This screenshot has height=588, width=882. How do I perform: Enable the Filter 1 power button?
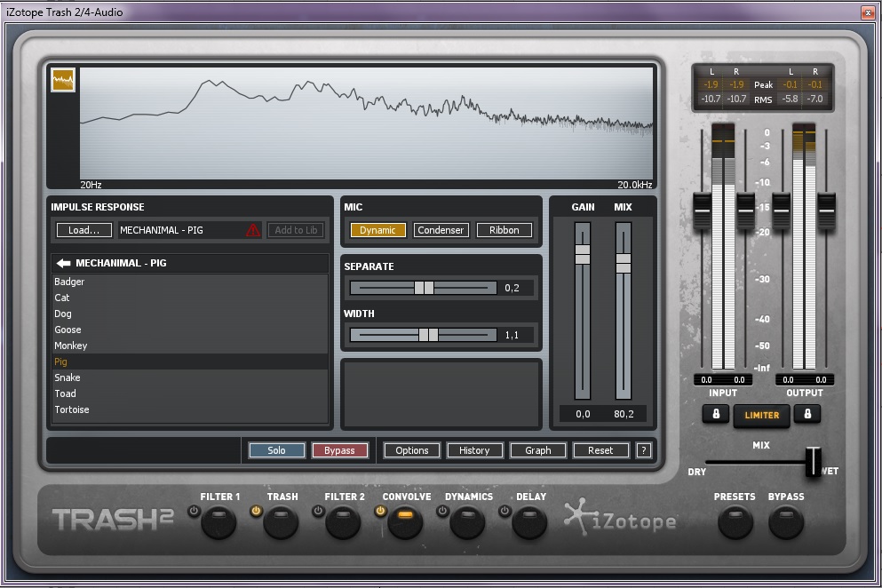194,511
